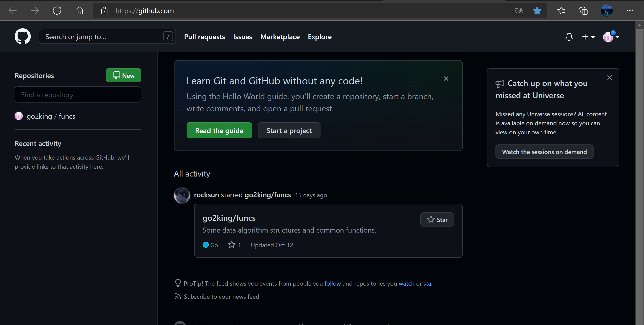
Task: Star the go2king/funcs repository
Action: (x=437, y=220)
